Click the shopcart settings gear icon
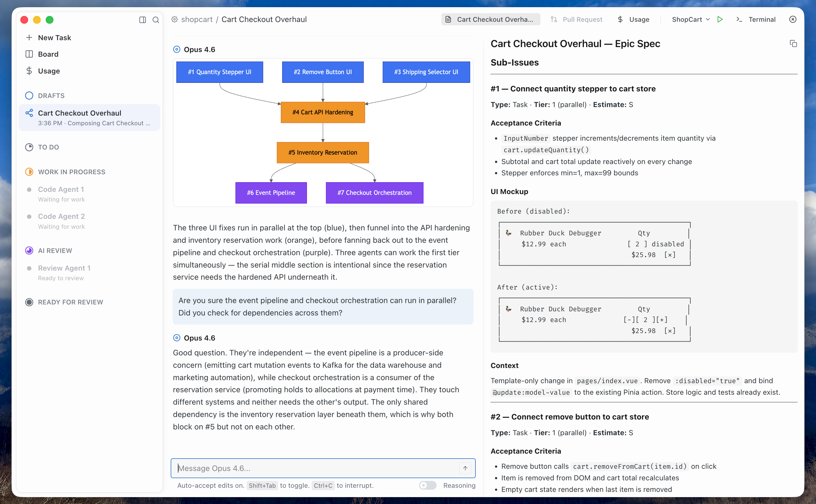816x504 pixels. pos(174,19)
